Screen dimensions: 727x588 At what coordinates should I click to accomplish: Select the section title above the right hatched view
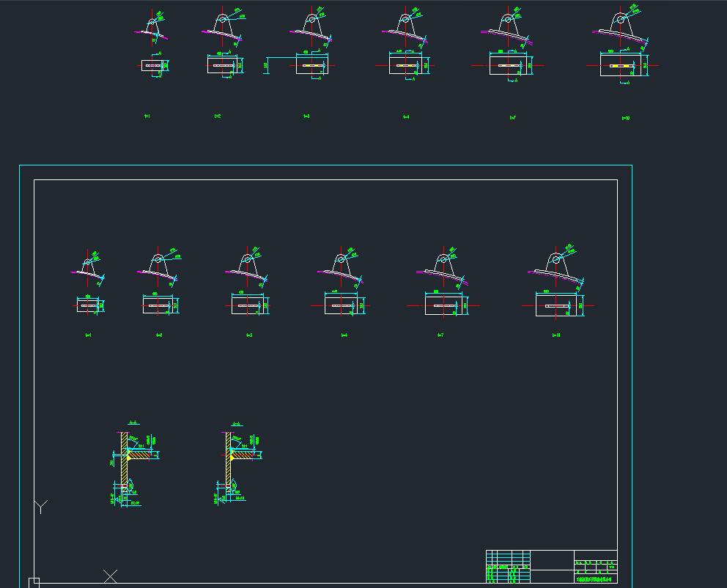[x=237, y=423]
